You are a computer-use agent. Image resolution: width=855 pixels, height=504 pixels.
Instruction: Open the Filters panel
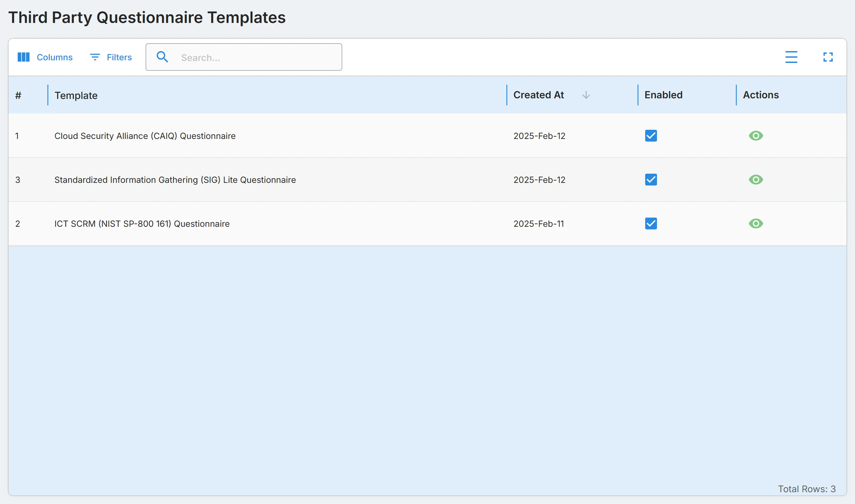point(111,57)
